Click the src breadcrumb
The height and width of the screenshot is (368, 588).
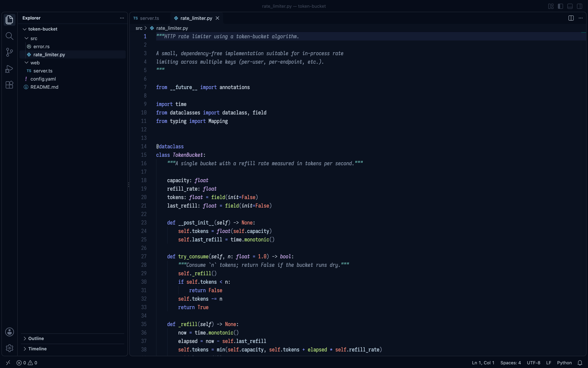(139, 28)
